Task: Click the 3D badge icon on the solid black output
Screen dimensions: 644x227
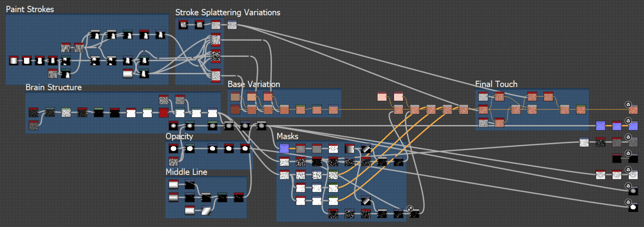Action: pyautogui.click(x=628, y=153)
